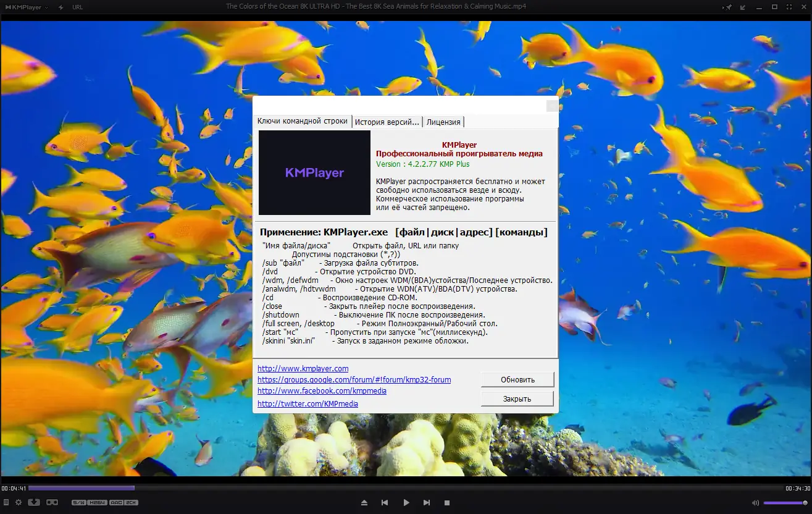Image resolution: width=812 pixels, height=514 pixels.
Task: Toggle VR 360 mode goggles icon
Action: (52, 502)
